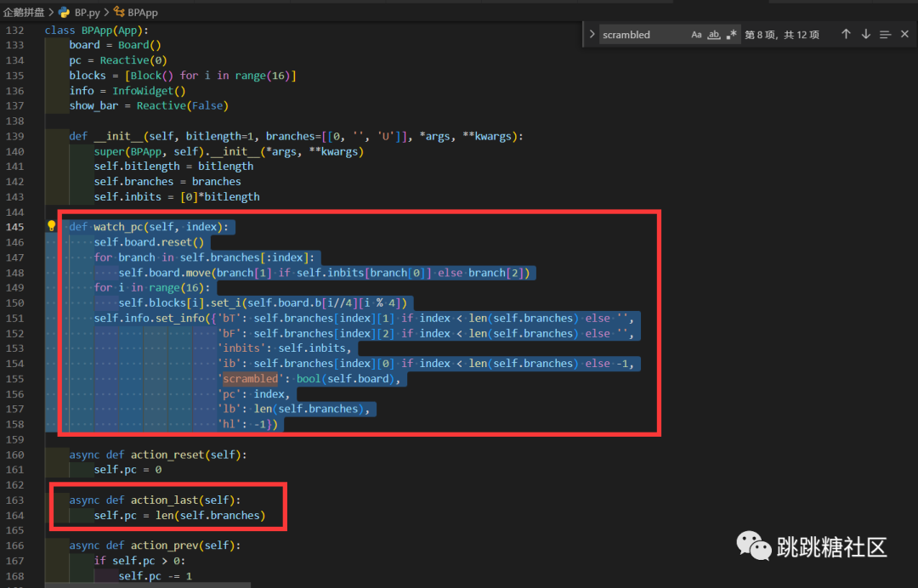Toggle Match Whole Word option
Viewport: 918px width, 588px height.
pyautogui.click(x=714, y=35)
